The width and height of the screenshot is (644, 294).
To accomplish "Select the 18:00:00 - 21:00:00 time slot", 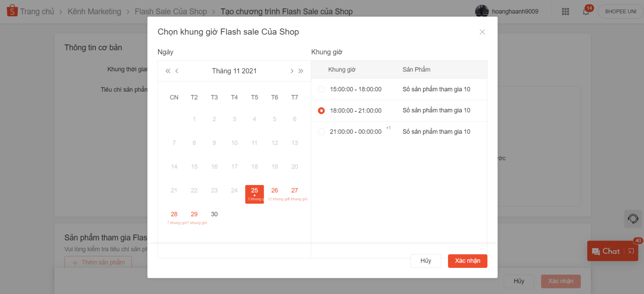I will pyautogui.click(x=321, y=111).
